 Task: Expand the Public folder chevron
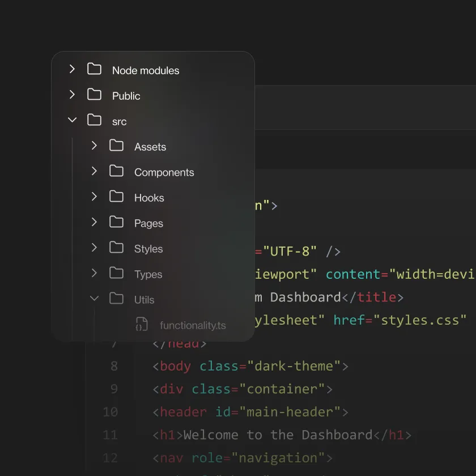coord(72,95)
